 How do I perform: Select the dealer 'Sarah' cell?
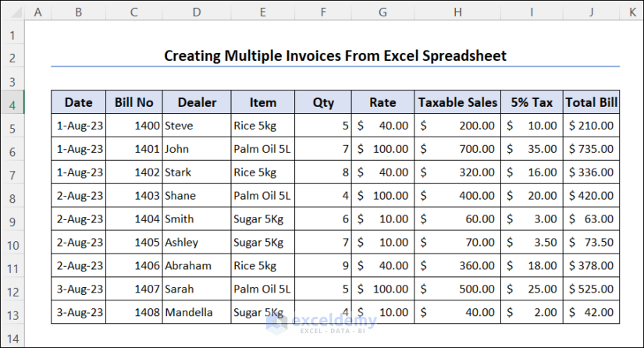coord(196,289)
